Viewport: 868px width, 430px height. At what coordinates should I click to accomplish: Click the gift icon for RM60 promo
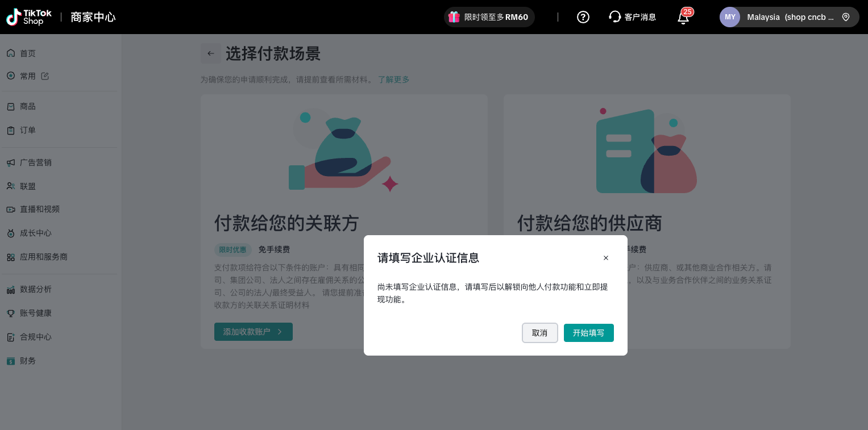pos(454,17)
